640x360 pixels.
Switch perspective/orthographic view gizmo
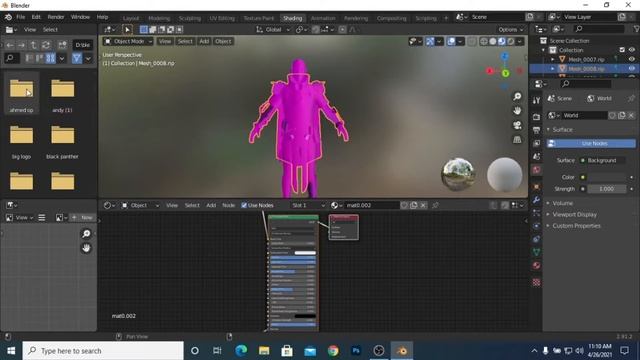[x=517, y=140]
